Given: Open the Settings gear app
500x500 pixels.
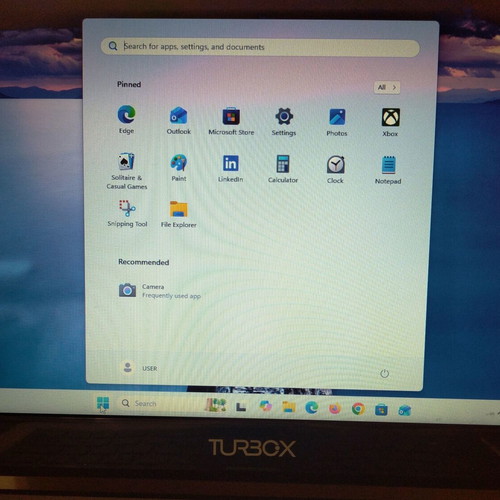Looking at the screenshot, I should [284, 121].
